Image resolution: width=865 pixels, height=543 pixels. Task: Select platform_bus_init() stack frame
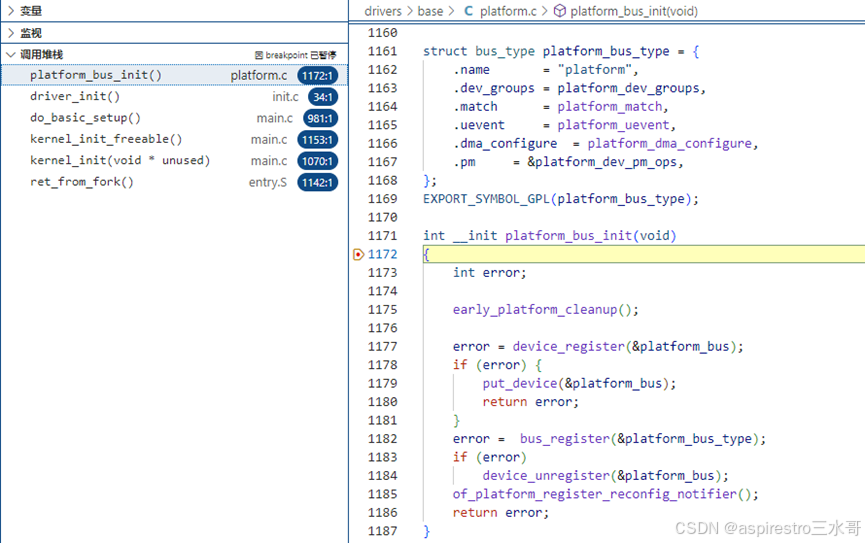click(x=174, y=75)
